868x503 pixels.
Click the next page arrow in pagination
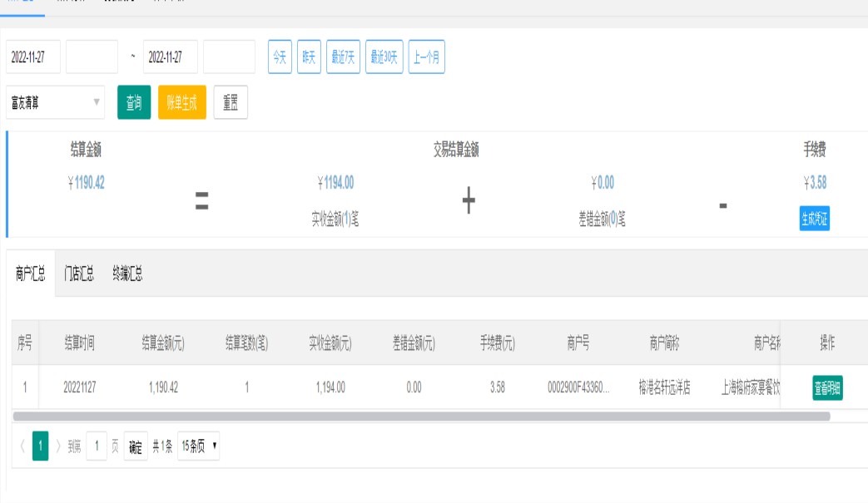[x=58, y=446]
